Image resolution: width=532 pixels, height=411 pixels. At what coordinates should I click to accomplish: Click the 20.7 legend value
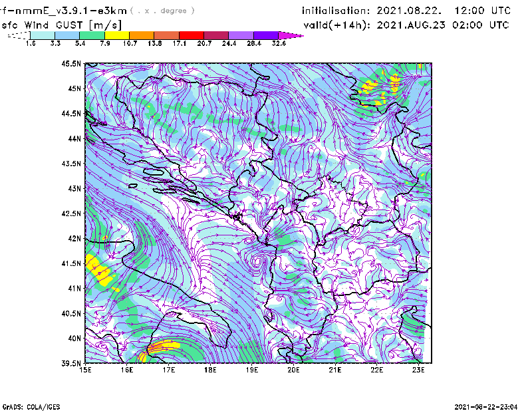point(204,43)
